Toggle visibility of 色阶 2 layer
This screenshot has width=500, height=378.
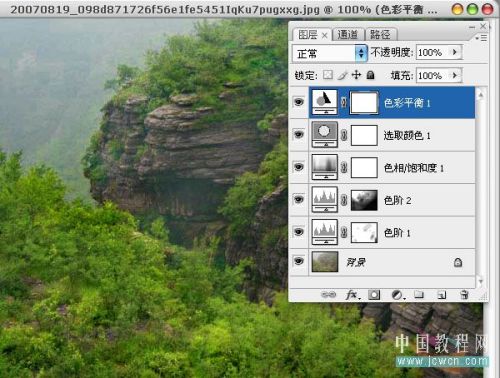[x=299, y=199]
